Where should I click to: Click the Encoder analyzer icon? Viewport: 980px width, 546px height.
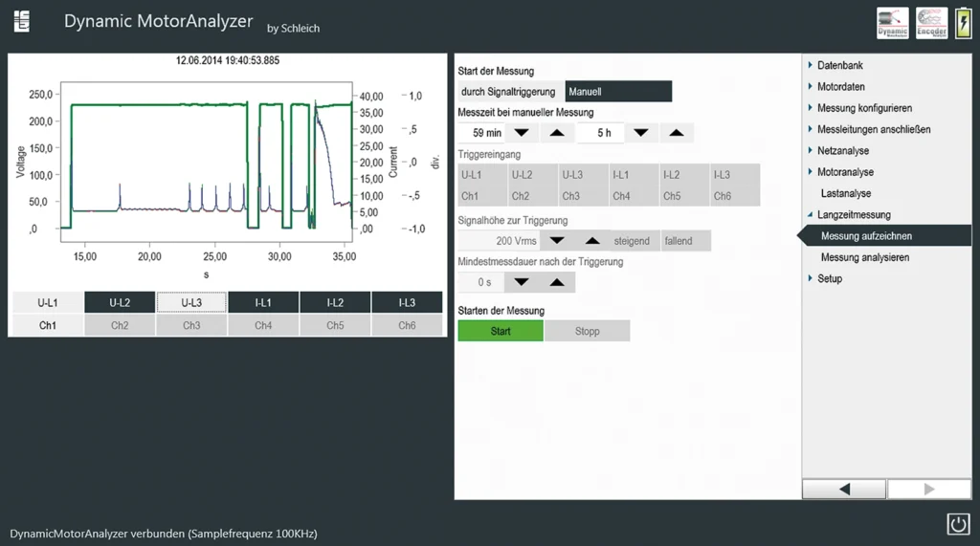coord(931,23)
